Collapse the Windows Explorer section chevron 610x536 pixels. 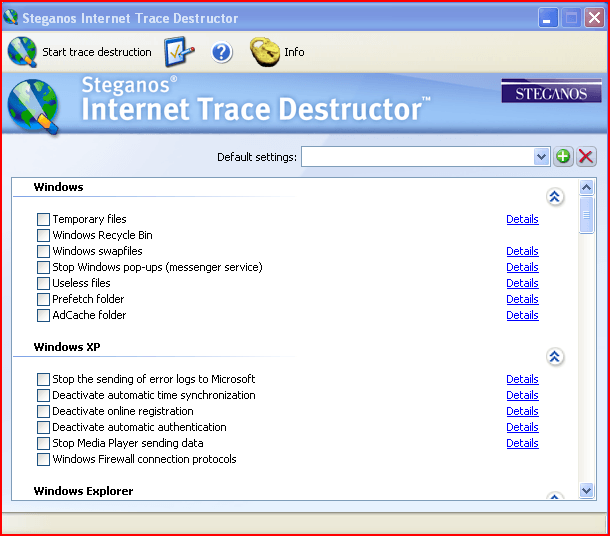(555, 496)
